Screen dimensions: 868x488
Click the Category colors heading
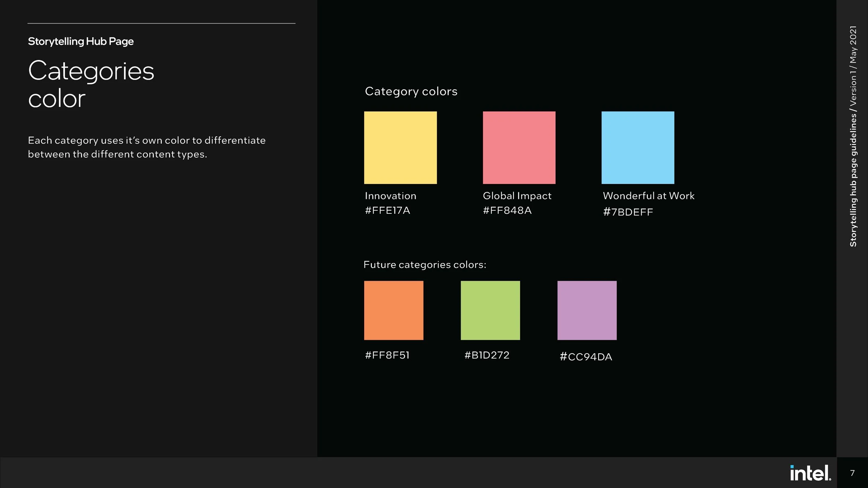pos(411,91)
